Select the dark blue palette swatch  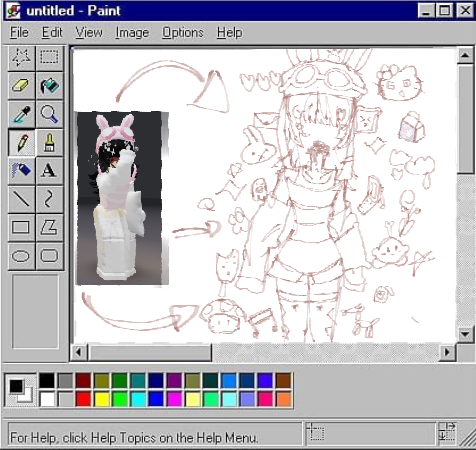156,380
